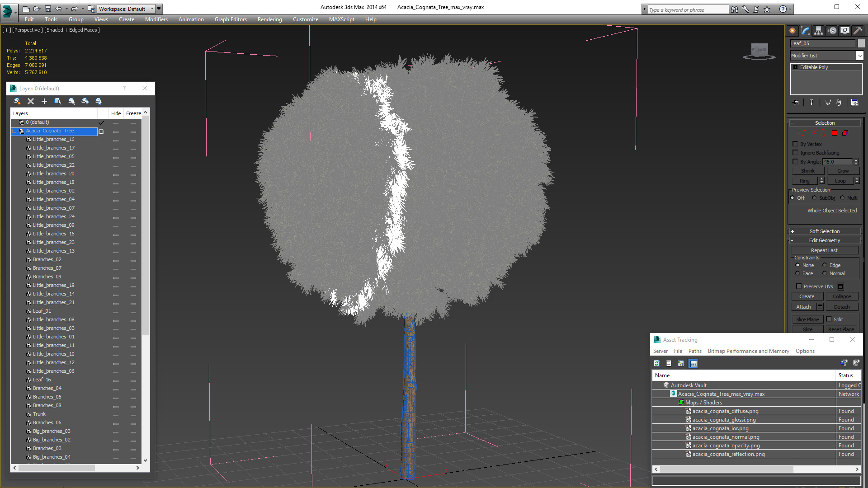Viewport: 868px width, 488px height.
Task: Click Freeze/Unfreeze All Layers snowflake icon
Action: point(99,101)
